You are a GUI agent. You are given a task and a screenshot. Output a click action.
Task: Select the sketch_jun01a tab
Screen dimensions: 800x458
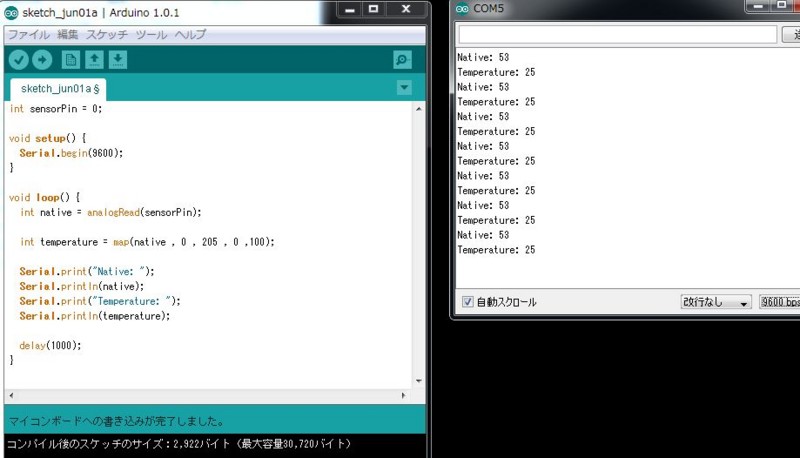coord(59,89)
